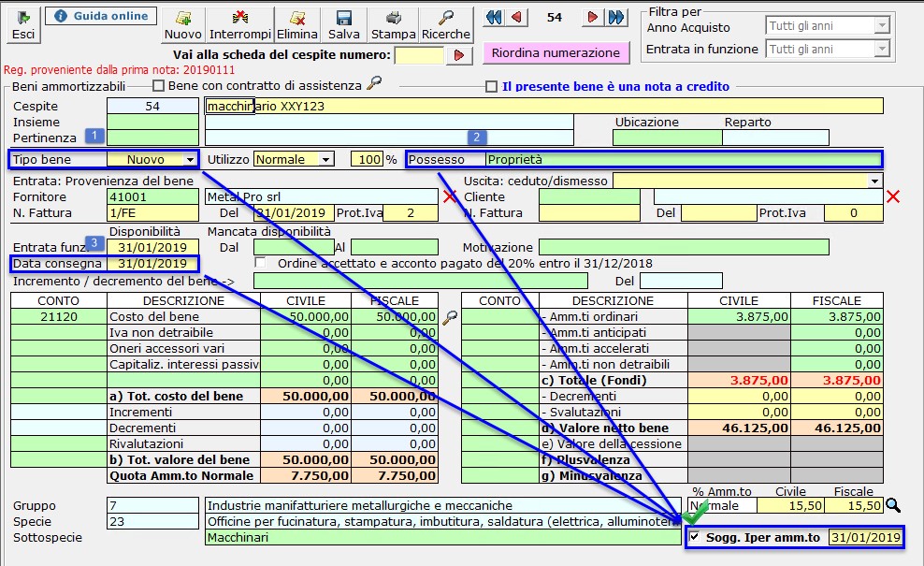
Task: Open Ricerche search tool
Action: point(446,26)
